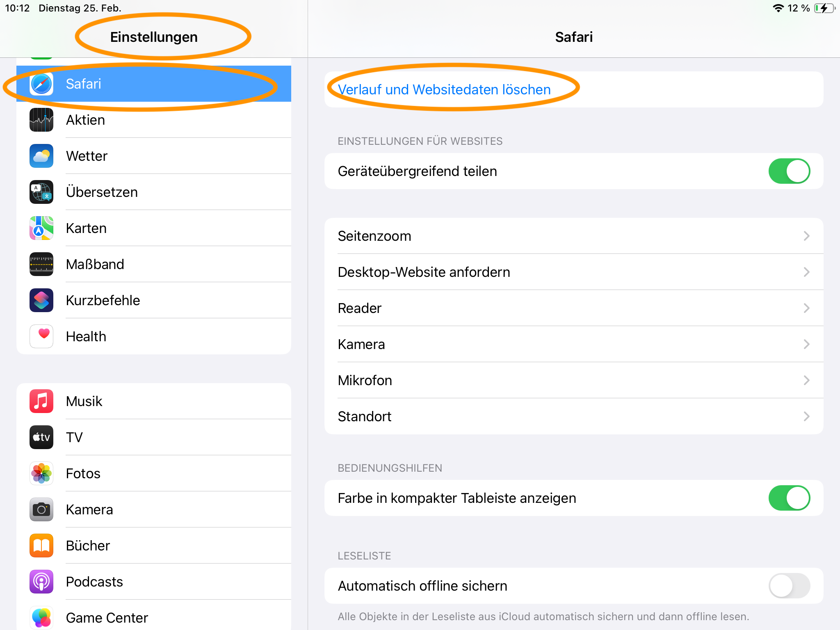This screenshot has height=630, width=840.
Task: Open Podcasts settings entry
Action: 154,582
